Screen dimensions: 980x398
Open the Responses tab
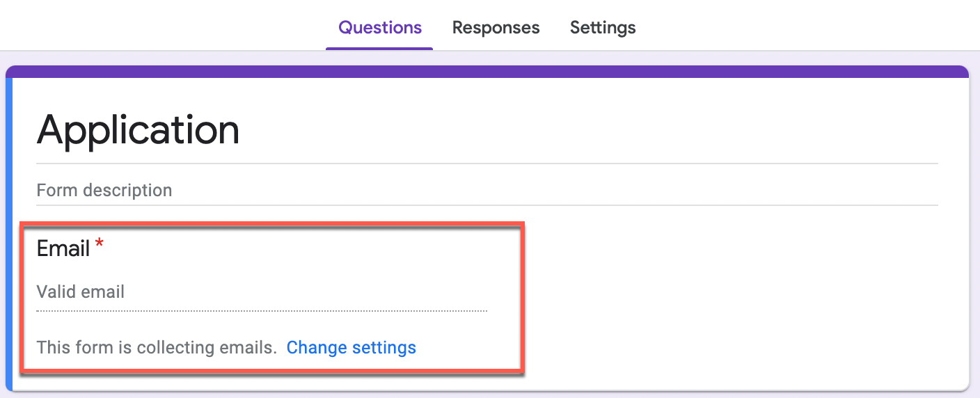(496, 28)
